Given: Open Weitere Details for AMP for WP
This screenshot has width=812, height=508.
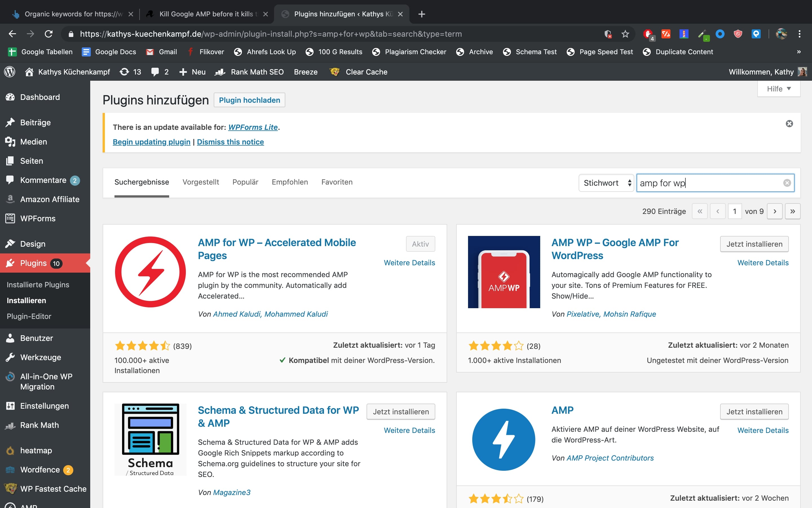Looking at the screenshot, I should (x=409, y=263).
